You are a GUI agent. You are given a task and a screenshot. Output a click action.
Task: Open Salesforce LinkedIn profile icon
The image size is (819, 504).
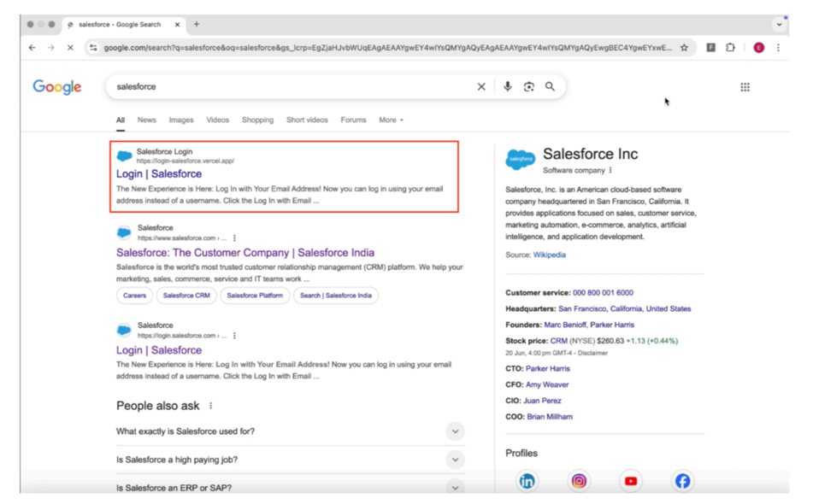(527, 481)
